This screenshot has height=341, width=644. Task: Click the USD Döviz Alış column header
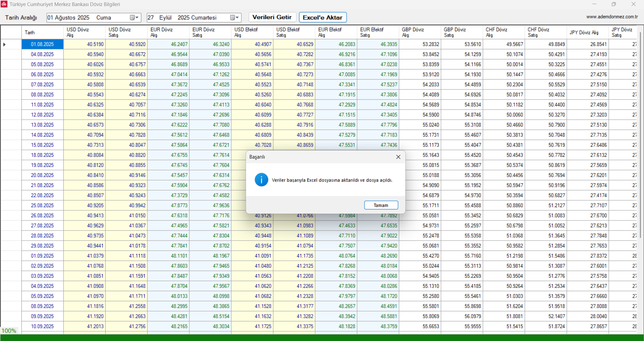coord(84,32)
